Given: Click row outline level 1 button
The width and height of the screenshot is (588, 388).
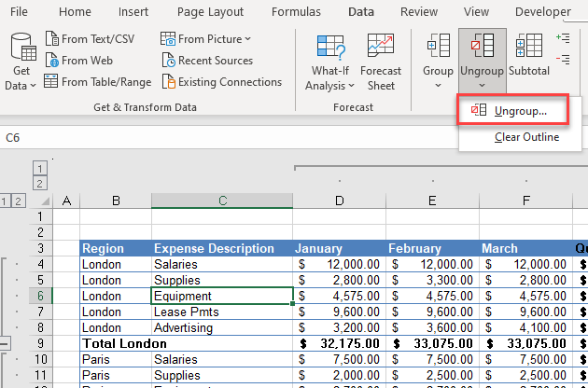Looking at the screenshot, I should [x=6, y=201].
